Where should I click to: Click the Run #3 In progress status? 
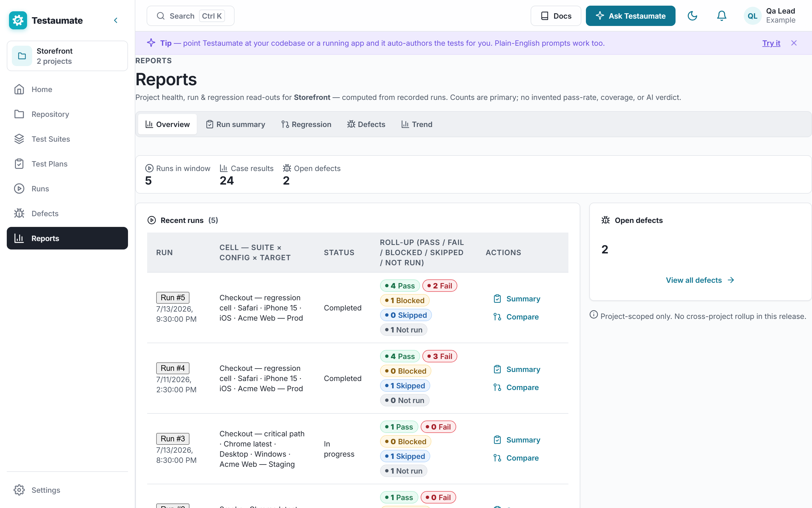pos(339,449)
